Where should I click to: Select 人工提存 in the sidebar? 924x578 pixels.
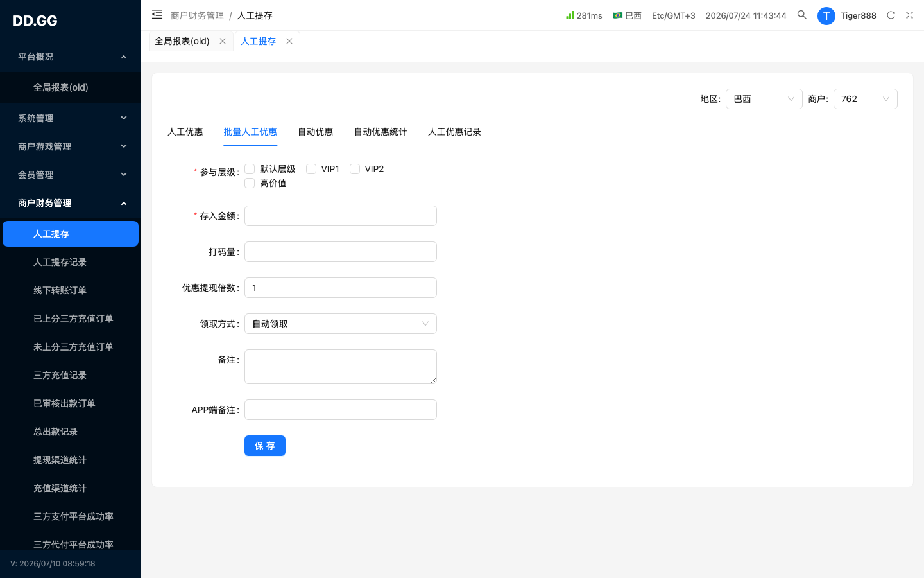pos(71,234)
